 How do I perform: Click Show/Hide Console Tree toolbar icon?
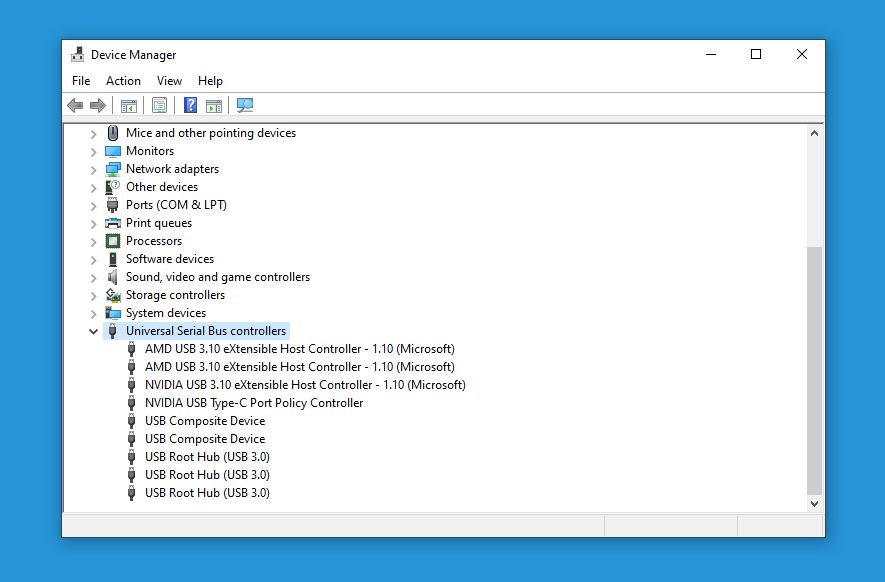pos(129,106)
